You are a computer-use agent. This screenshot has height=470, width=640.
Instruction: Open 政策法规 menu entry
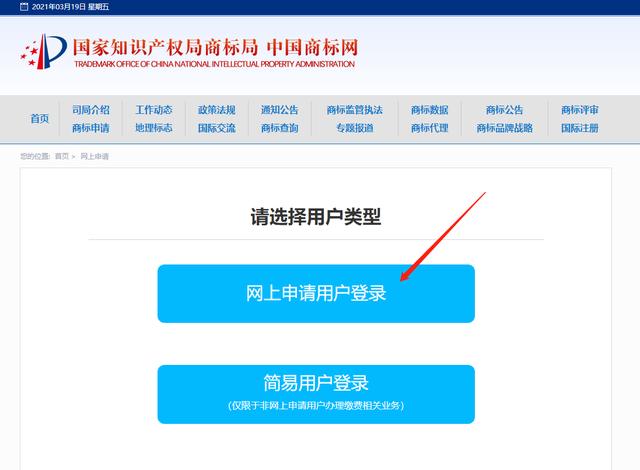point(217,110)
